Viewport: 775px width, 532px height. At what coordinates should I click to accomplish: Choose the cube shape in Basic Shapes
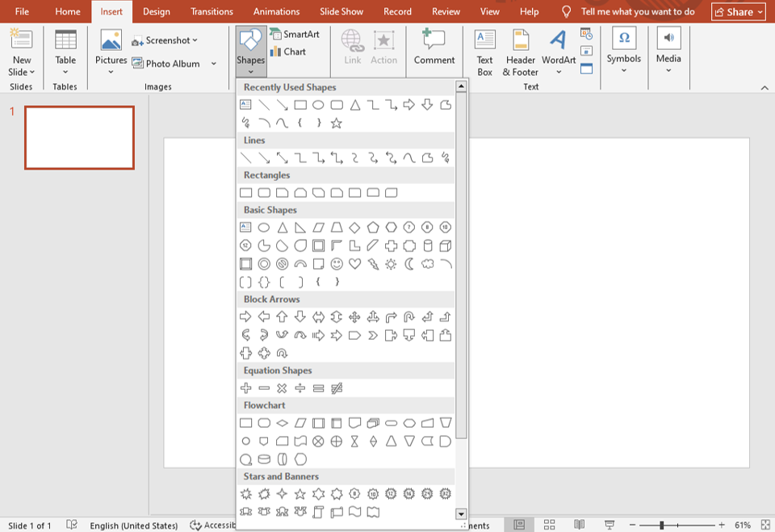click(445, 245)
